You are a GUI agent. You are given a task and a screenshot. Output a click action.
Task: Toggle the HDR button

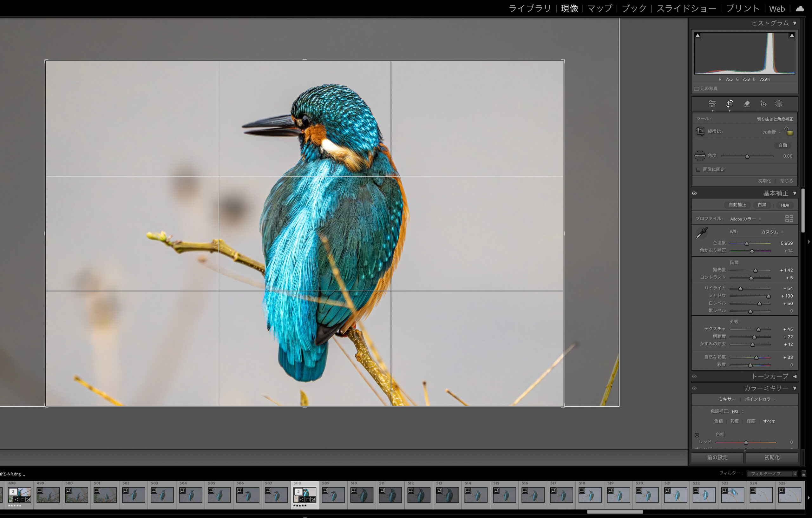point(785,205)
